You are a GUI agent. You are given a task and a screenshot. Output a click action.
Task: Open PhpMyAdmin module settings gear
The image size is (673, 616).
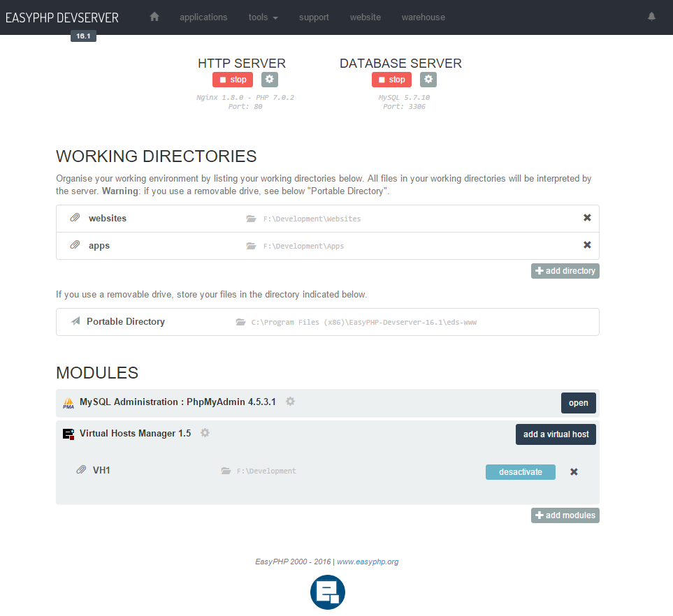291,402
